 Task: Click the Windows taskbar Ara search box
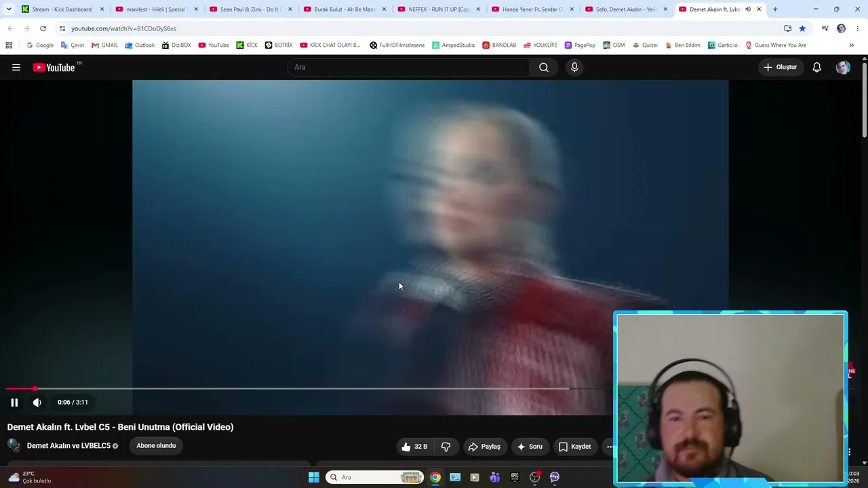(x=375, y=477)
